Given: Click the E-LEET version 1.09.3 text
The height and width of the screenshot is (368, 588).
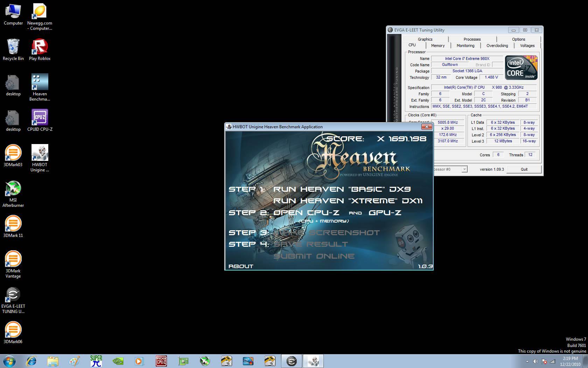Looking at the screenshot, I should 492,169.
